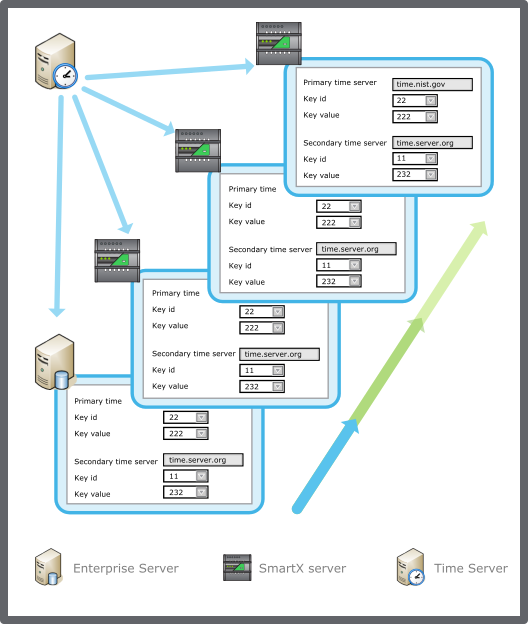Click the Enterprise Server icon with database in diagram
Screen dimensions: 528x624
(55, 361)
